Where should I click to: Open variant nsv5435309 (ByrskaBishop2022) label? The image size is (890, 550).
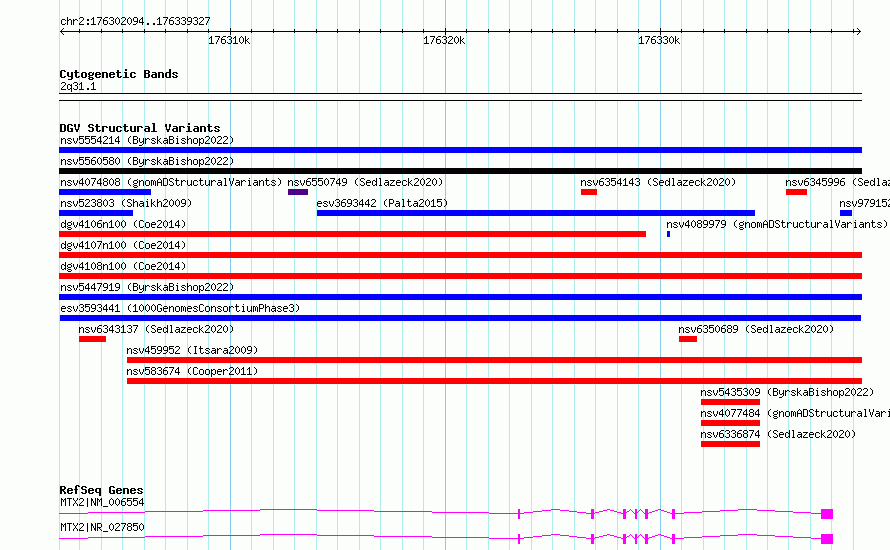tap(787, 392)
